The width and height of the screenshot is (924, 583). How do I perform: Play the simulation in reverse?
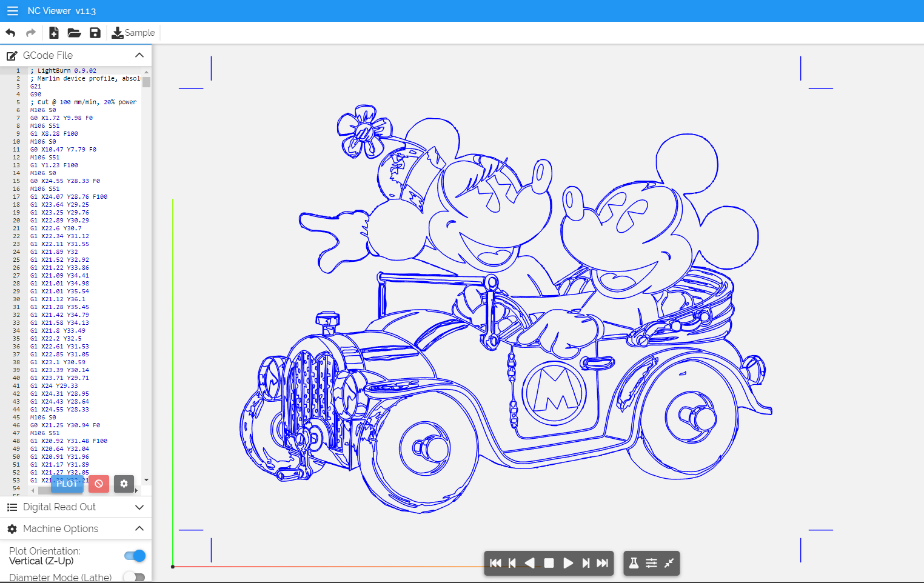click(530, 563)
